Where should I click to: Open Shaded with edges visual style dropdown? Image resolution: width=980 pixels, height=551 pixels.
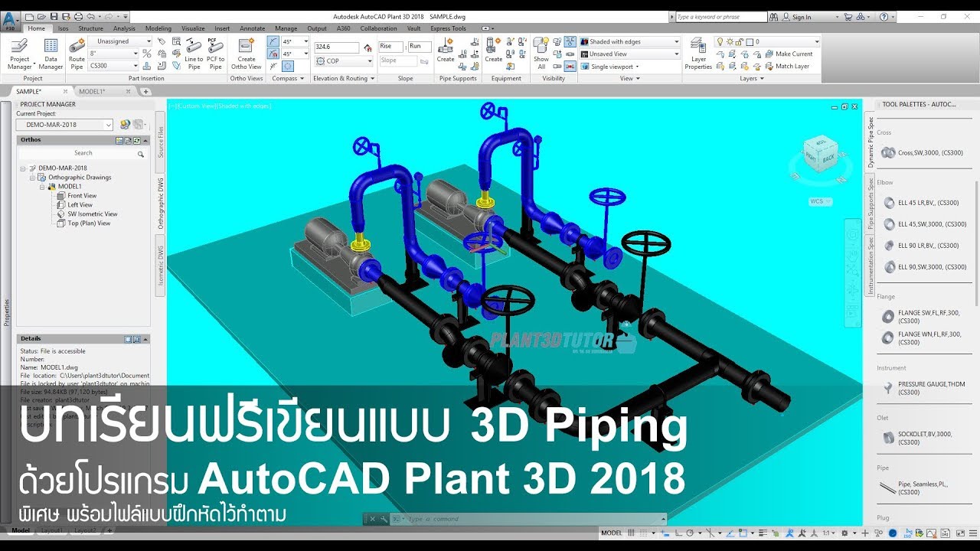[629, 41]
